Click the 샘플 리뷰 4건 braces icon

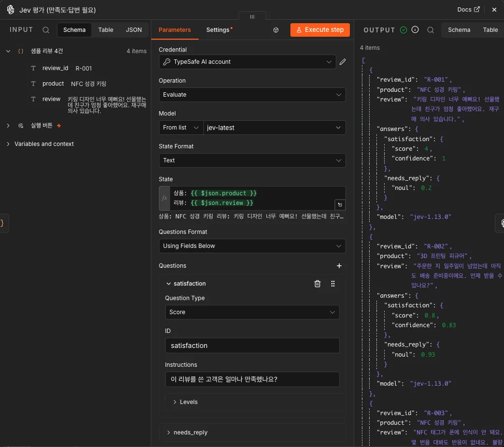tap(21, 51)
